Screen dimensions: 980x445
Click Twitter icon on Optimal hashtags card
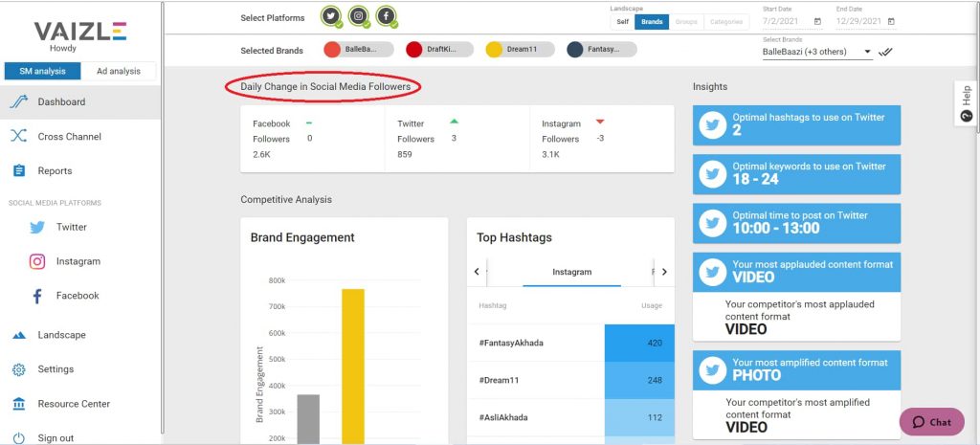pyautogui.click(x=712, y=125)
